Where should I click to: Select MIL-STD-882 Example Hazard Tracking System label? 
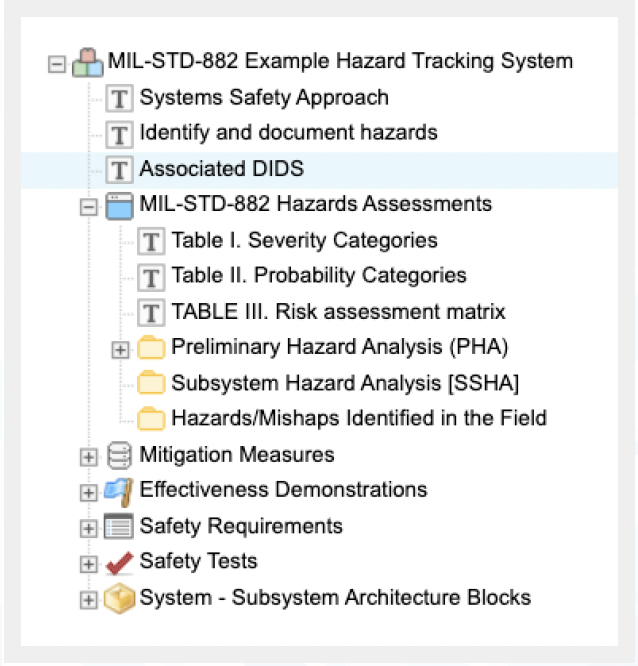pyautogui.click(x=340, y=61)
